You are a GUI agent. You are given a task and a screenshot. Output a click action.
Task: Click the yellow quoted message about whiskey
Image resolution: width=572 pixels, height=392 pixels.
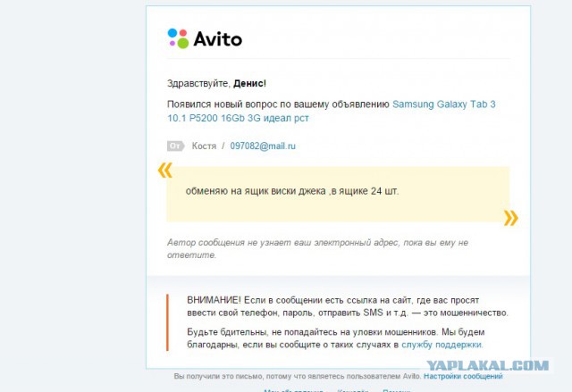coord(338,194)
